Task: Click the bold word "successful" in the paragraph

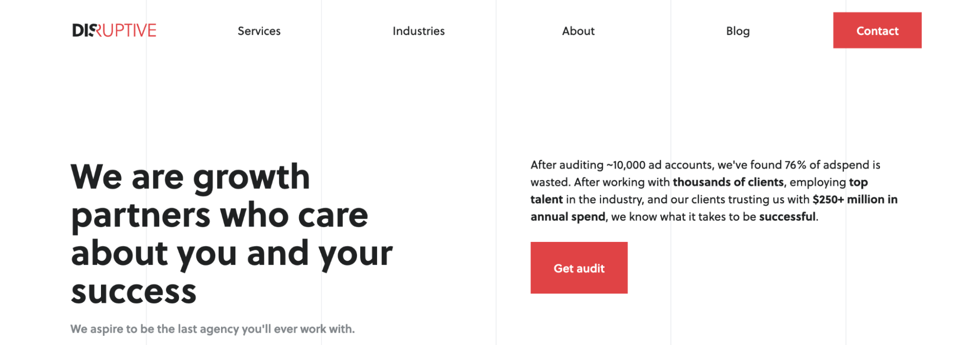Action: click(787, 216)
